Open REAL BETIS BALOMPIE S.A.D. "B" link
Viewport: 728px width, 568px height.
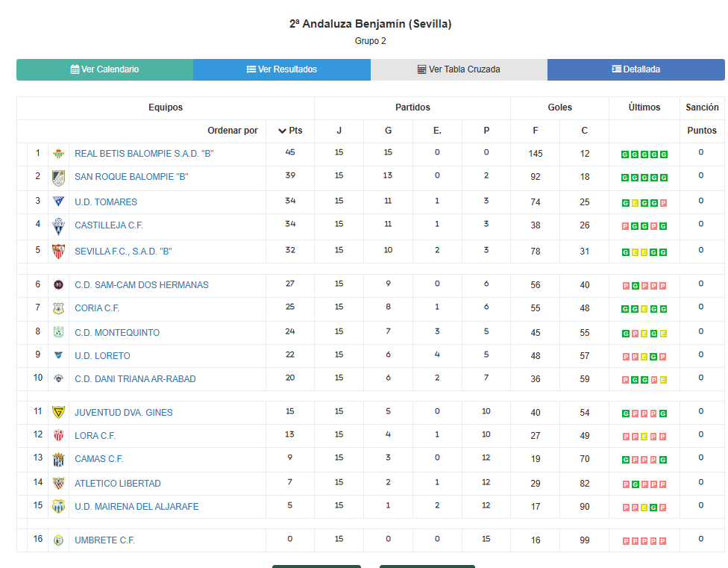point(144,154)
